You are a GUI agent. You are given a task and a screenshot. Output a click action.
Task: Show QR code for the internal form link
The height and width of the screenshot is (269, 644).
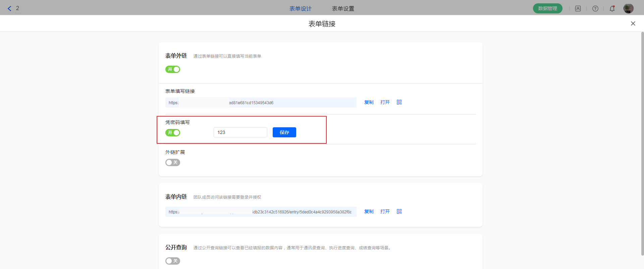tap(399, 211)
